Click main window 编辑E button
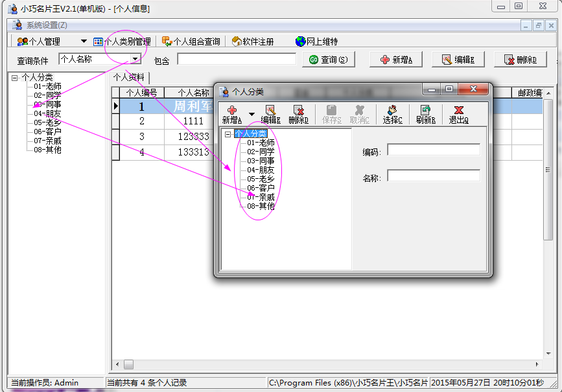Viewport: 562px width, 392px height. pos(458,60)
